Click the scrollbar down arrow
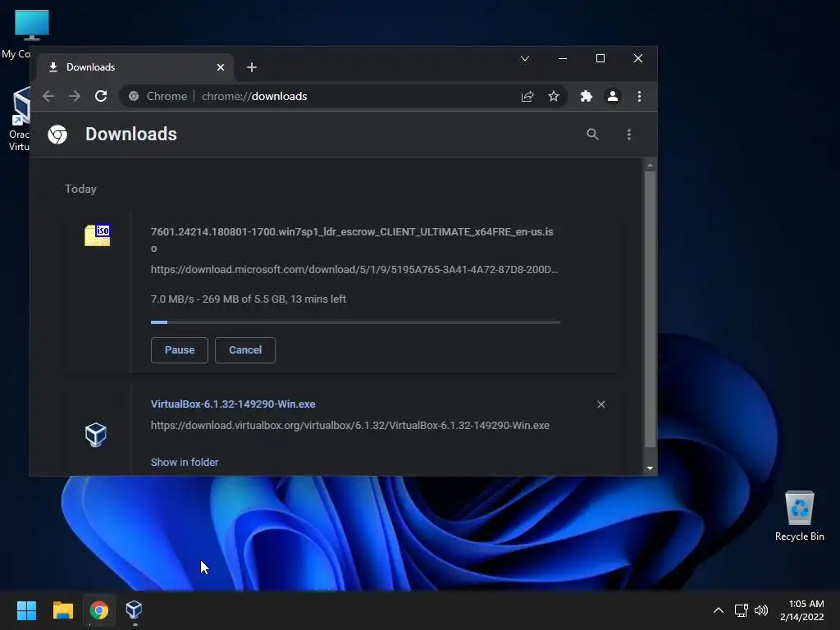The height and width of the screenshot is (630, 840). click(650, 468)
